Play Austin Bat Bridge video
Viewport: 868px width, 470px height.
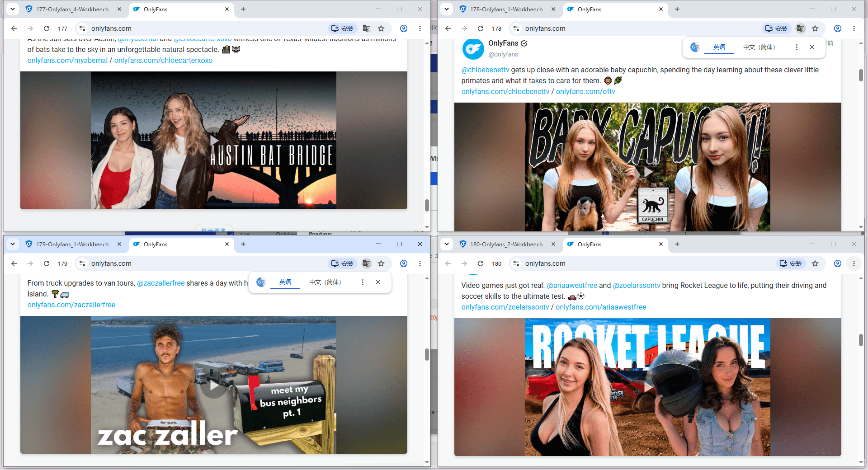[213, 140]
